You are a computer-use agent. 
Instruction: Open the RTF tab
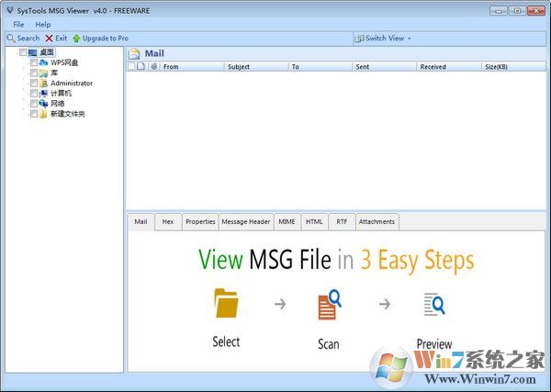coord(342,221)
